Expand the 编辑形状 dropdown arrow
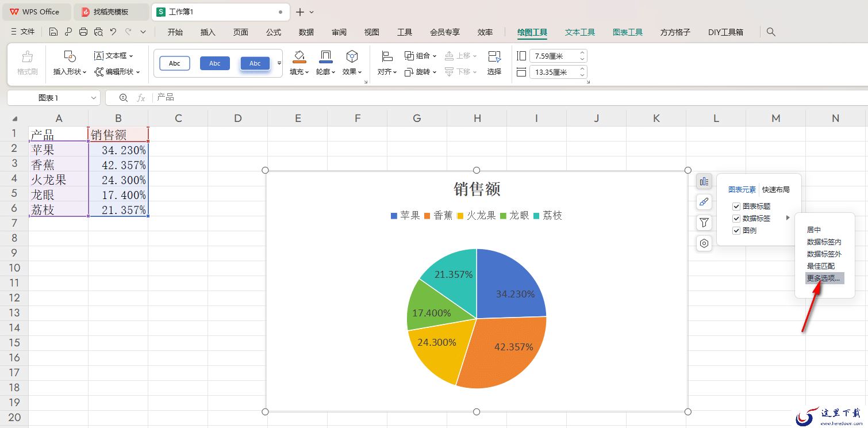Image resolution: width=868 pixels, height=428 pixels. (x=138, y=72)
